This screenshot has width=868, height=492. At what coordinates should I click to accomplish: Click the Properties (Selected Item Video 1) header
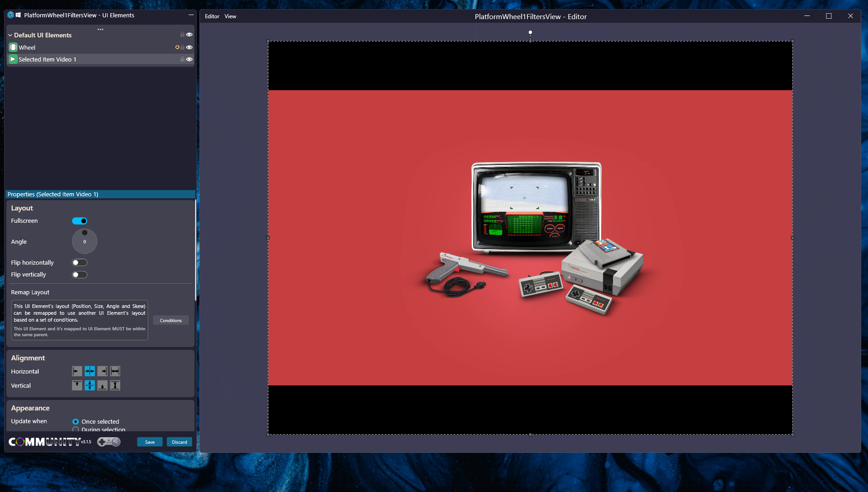click(100, 194)
